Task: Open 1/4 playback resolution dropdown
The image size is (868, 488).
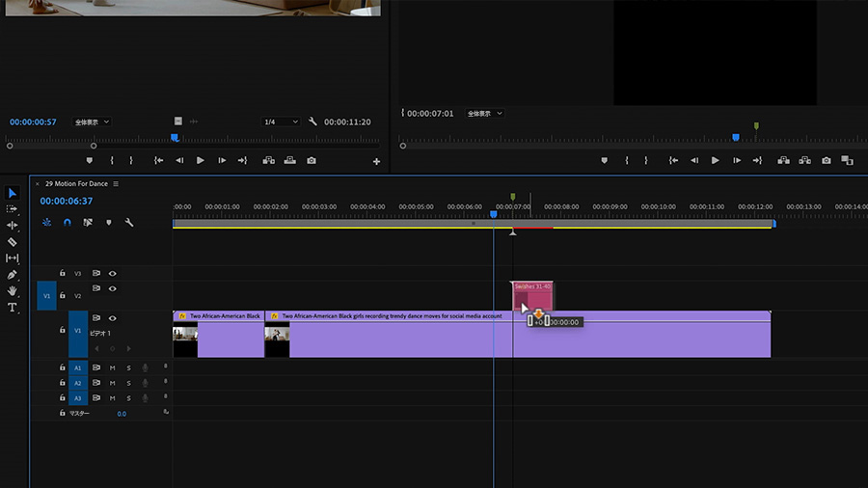Action: point(281,122)
